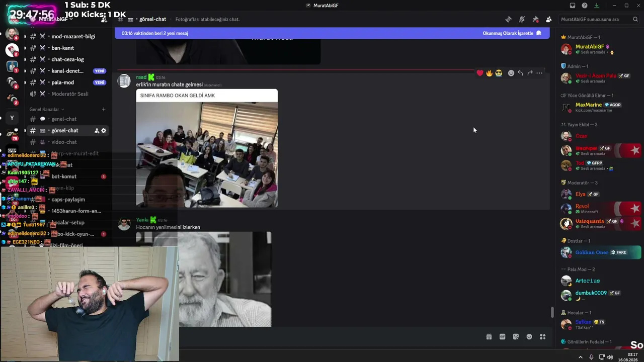The width and height of the screenshot is (644, 362).
Task: Open member Artorius in Pala Mod
Action: 601,281
